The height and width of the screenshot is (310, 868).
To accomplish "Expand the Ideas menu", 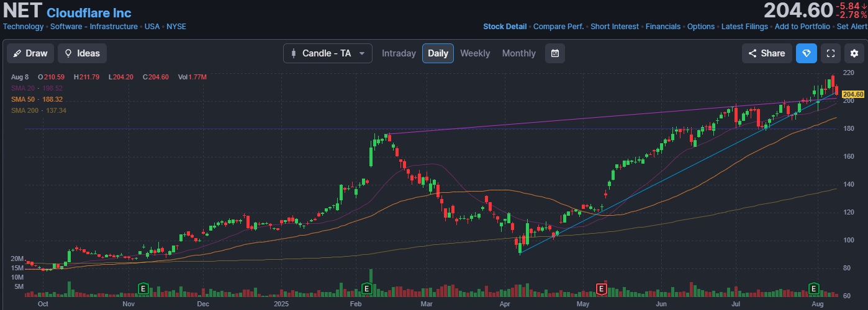I will tap(82, 53).
